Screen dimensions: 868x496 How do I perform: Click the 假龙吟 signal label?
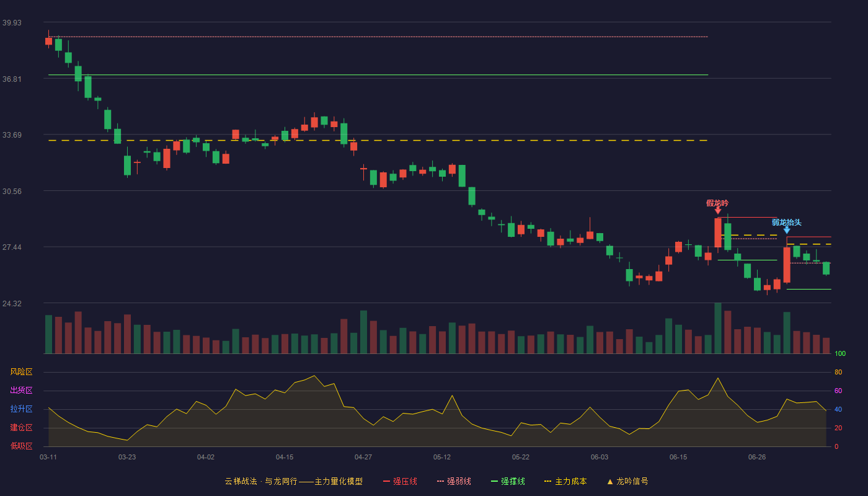(717, 203)
